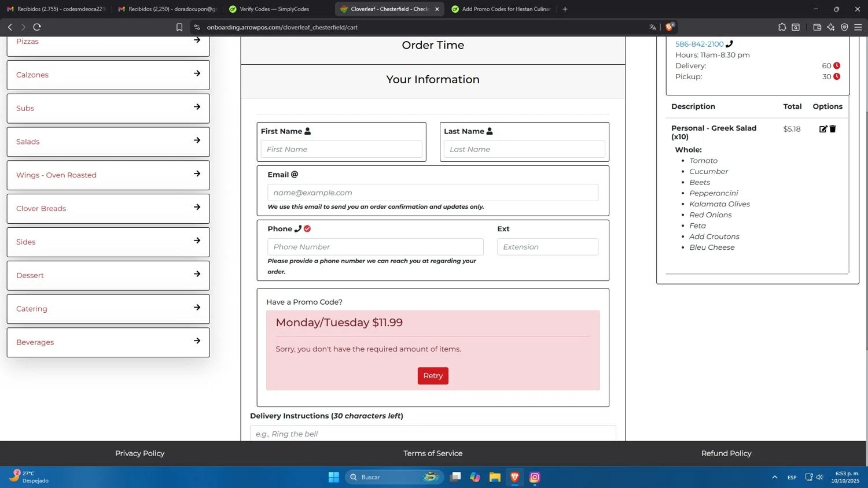Viewport: 868px width, 488px height.
Task: Open the Copilot taskbar icon
Action: pyautogui.click(x=475, y=477)
